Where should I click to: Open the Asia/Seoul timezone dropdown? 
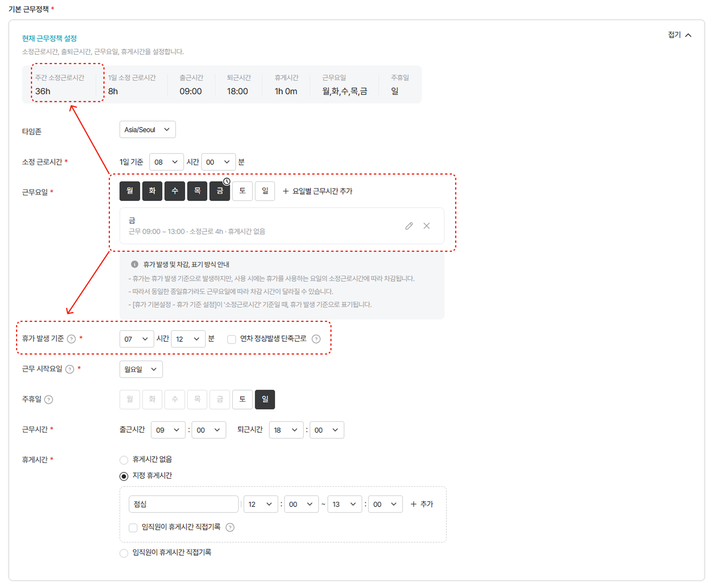tap(147, 129)
